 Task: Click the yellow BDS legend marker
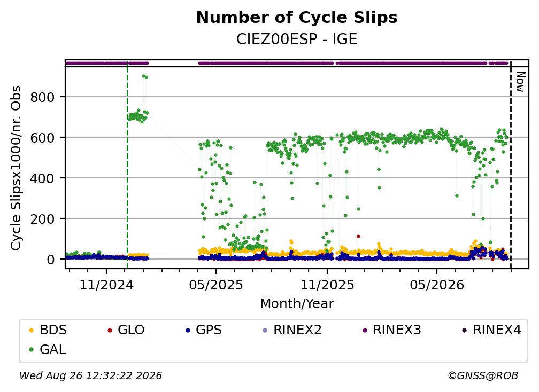[x=31, y=331]
